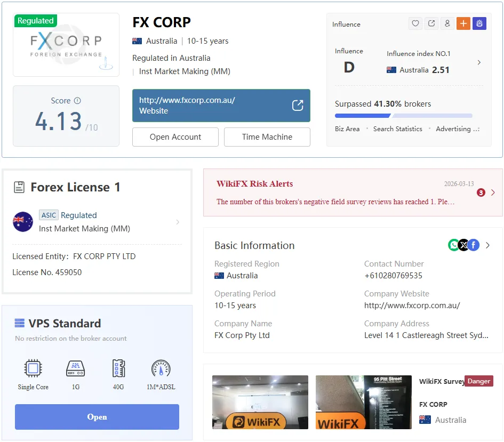The image size is (504, 442).
Task: Click Regulated in Australia text
Action: pyautogui.click(x=171, y=58)
